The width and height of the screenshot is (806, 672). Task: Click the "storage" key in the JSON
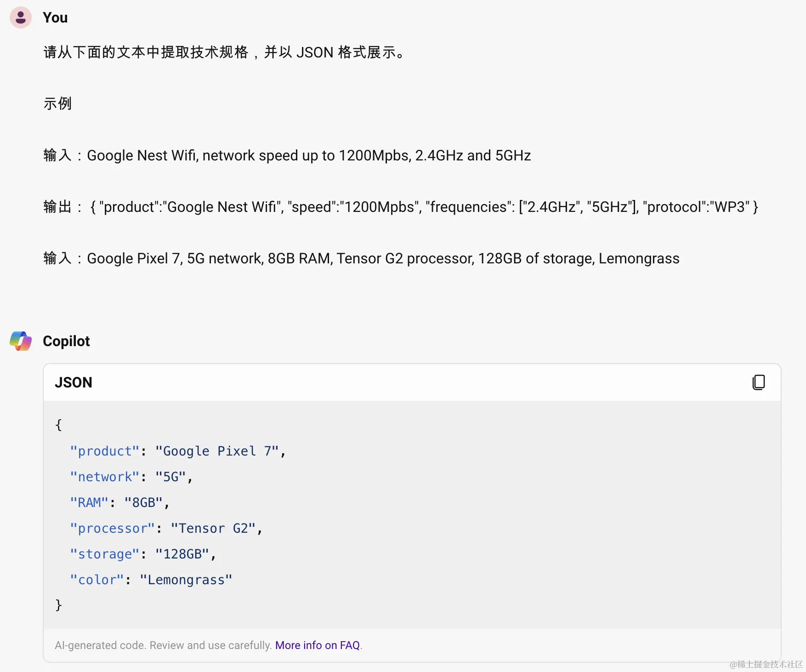click(104, 554)
